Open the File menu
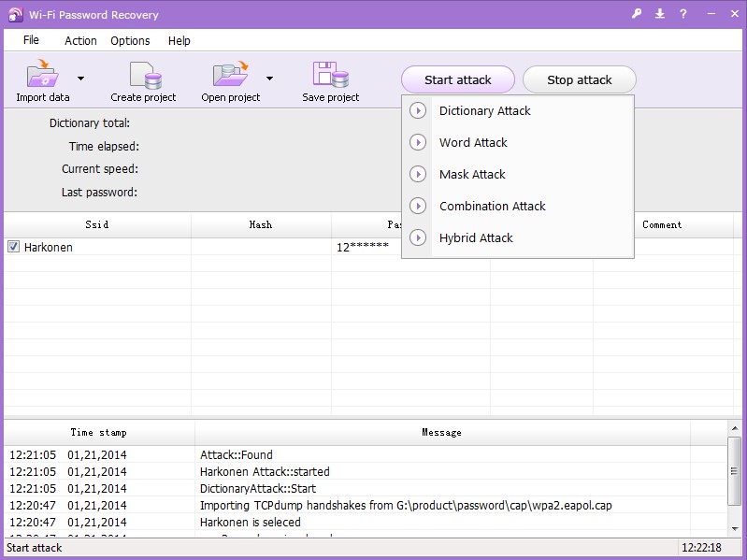 [x=31, y=40]
